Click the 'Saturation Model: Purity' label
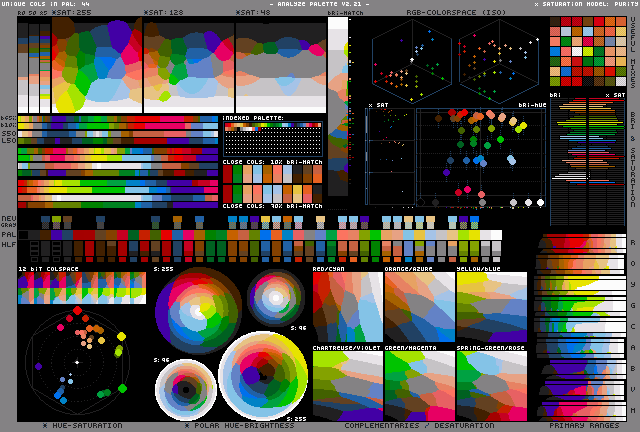The image size is (640, 432). point(587,4)
